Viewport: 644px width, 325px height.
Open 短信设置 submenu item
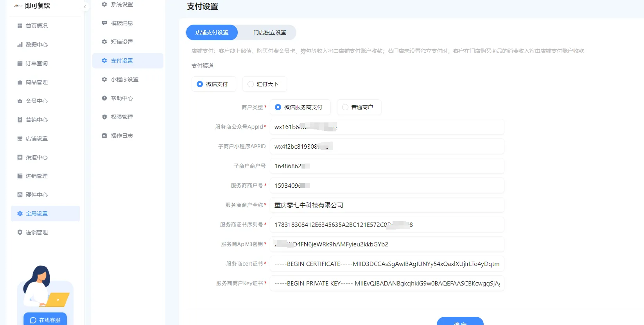click(x=128, y=42)
